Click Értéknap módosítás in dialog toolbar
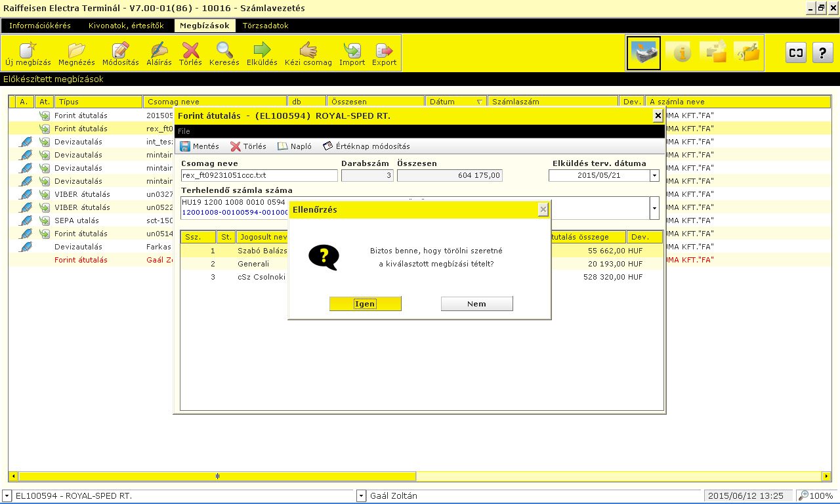 (366, 146)
